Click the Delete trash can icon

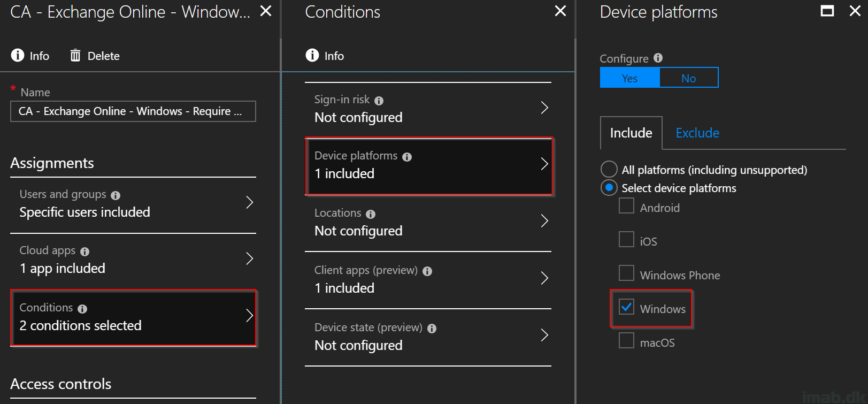(x=75, y=55)
